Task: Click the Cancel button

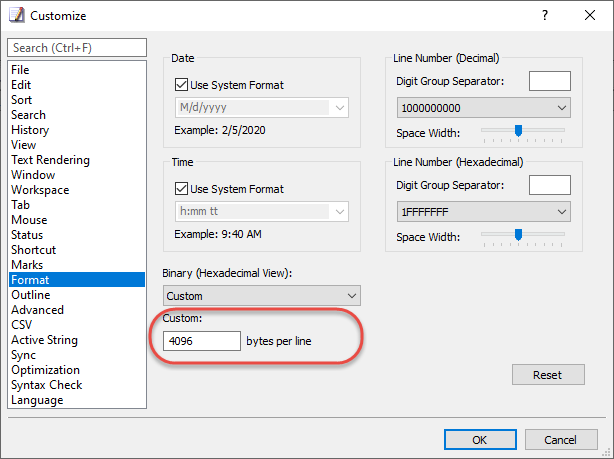Action: click(561, 440)
